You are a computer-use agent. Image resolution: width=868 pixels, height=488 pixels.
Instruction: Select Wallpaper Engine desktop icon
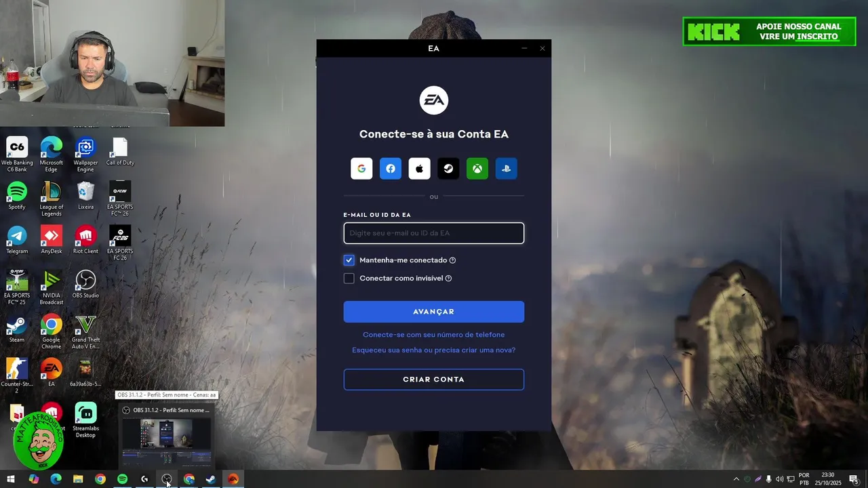pos(85,155)
